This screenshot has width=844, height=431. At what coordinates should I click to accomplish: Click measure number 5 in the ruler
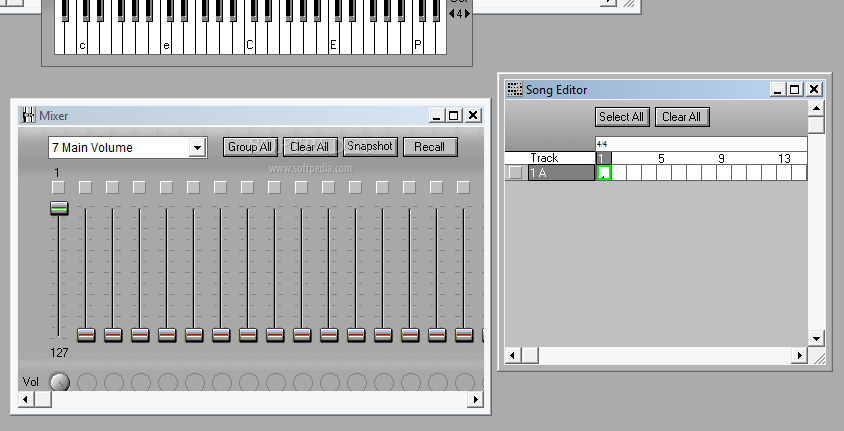pyautogui.click(x=662, y=158)
